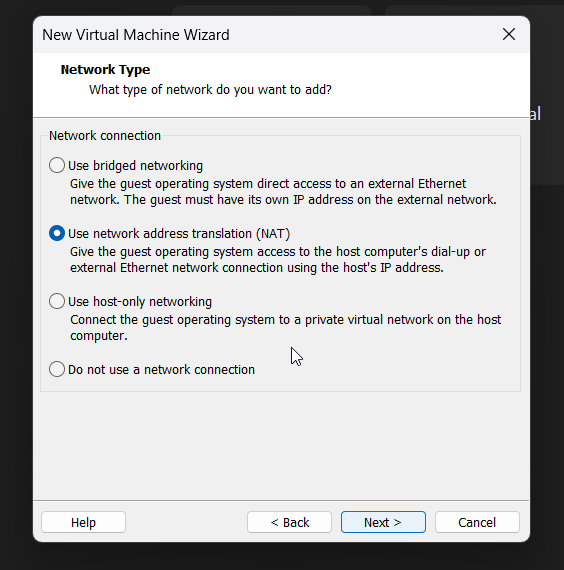The height and width of the screenshot is (570, 564).
Task: Click the host-only description about private virtual network
Action: pos(285,328)
